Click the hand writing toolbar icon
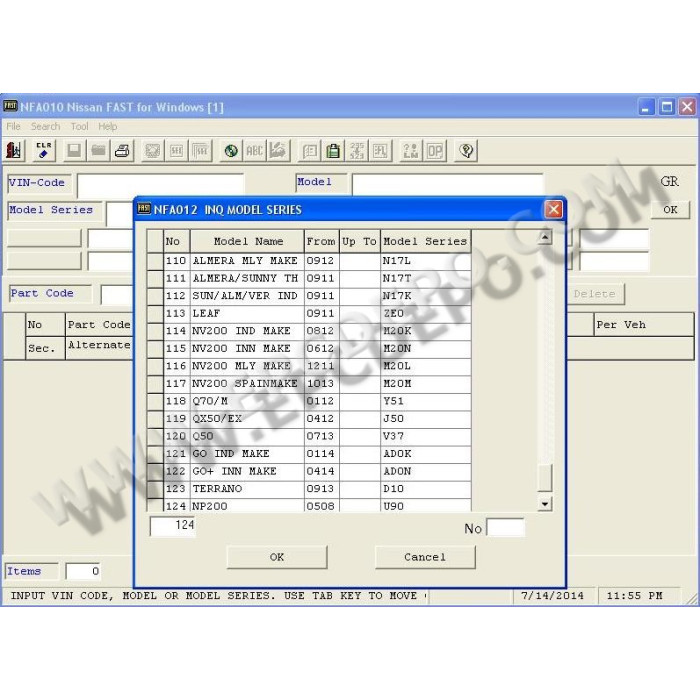 279,150
